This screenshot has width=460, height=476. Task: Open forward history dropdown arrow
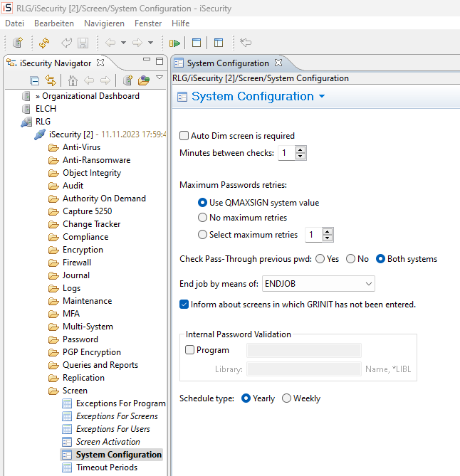pos(150,43)
